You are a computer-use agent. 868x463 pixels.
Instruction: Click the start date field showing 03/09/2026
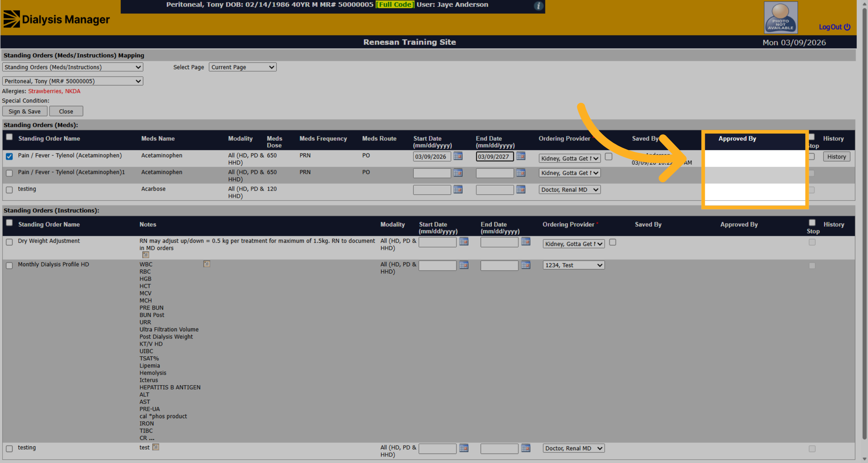click(x=432, y=157)
